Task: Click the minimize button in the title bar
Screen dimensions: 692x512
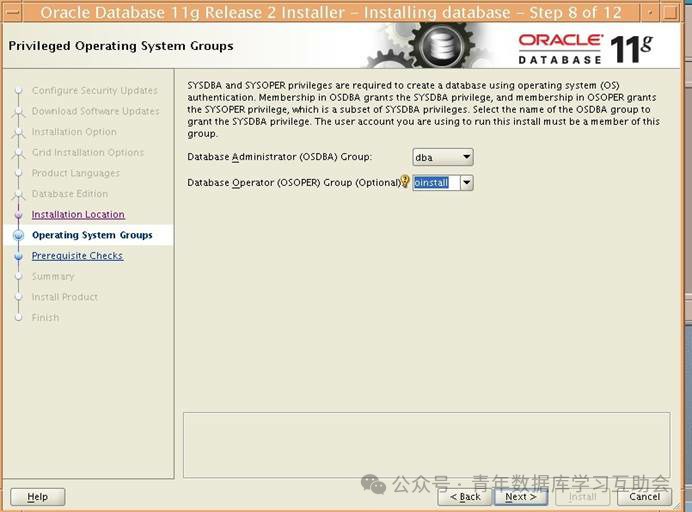Action: (651, 12)
